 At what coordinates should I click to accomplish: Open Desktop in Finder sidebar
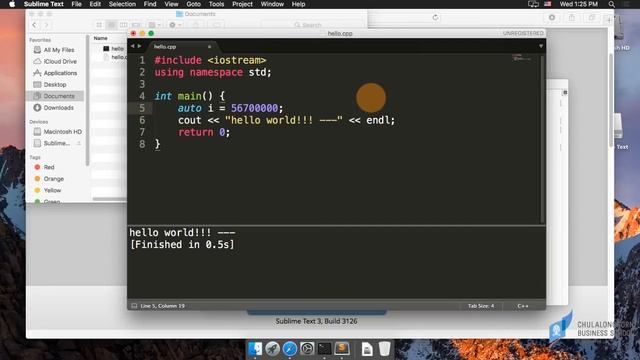coord(54,84)
